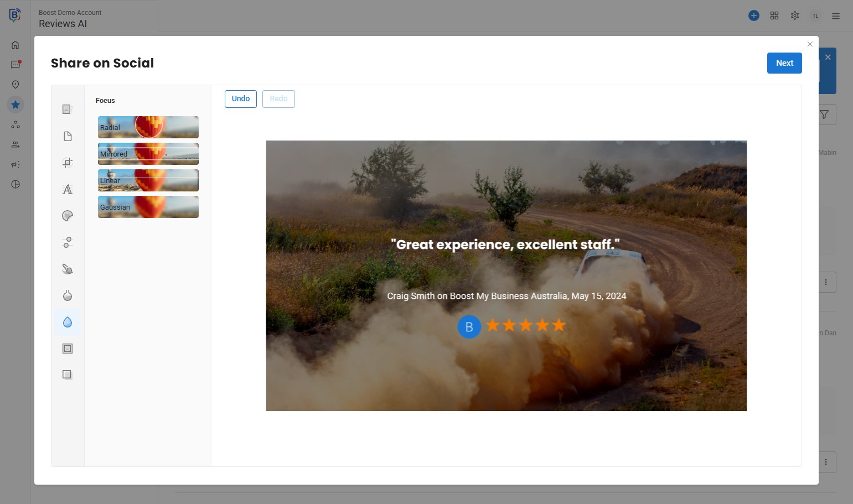Choose the Gaussian focus option
Screen dimensions: 853x504
coord(148,207)
